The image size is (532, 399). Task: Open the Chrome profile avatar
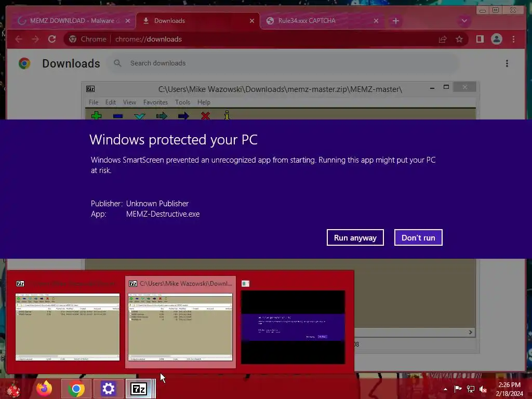[496, 39]
